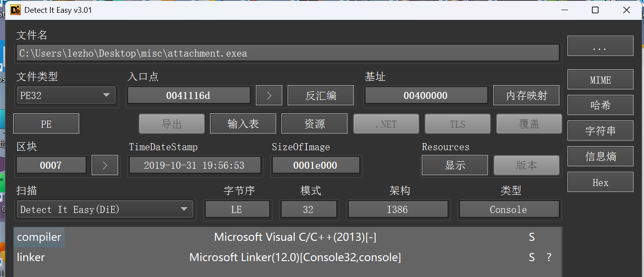The height and width of the screenshot is (277, 644).
Task: Click the ? marker in linker row
Action: [x=549, y=257]
